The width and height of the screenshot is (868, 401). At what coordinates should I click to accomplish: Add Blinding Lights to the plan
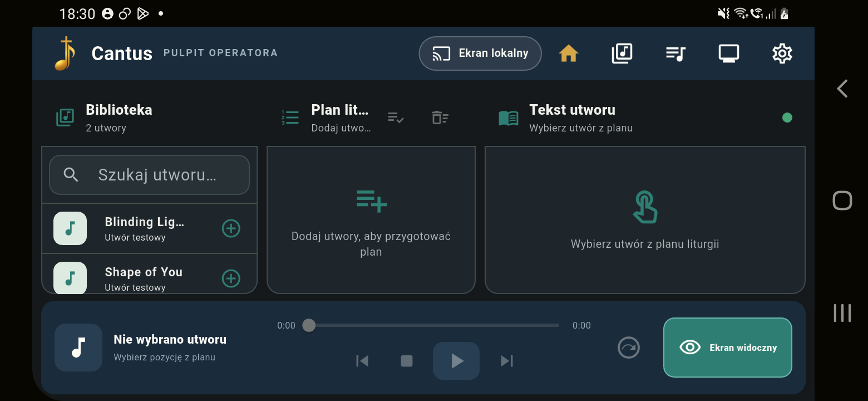[231, 228]
